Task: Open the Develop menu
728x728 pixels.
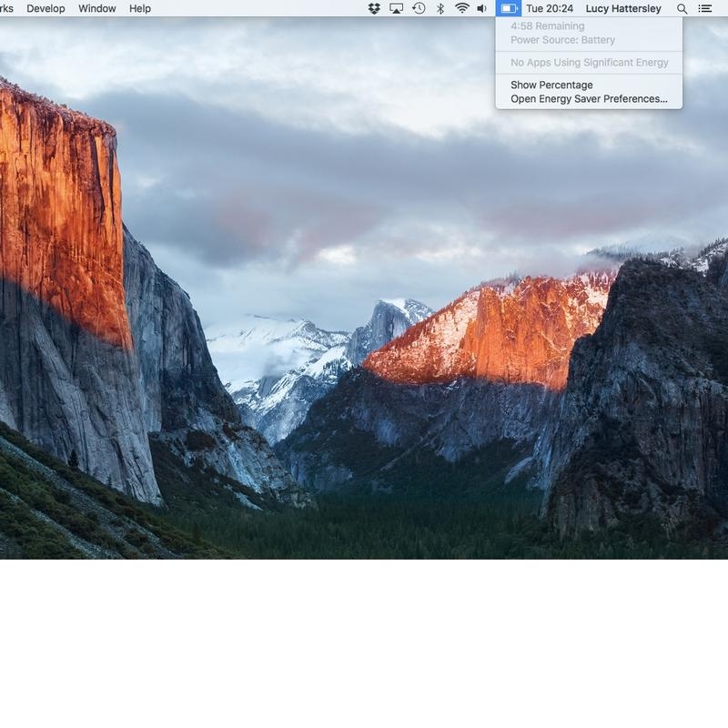Action: coord(46,8)
